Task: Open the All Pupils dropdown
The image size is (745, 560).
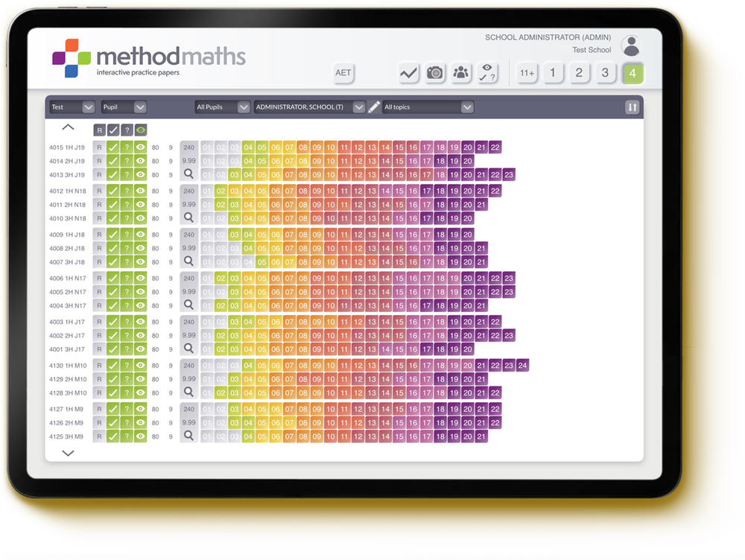Action: 221,106
